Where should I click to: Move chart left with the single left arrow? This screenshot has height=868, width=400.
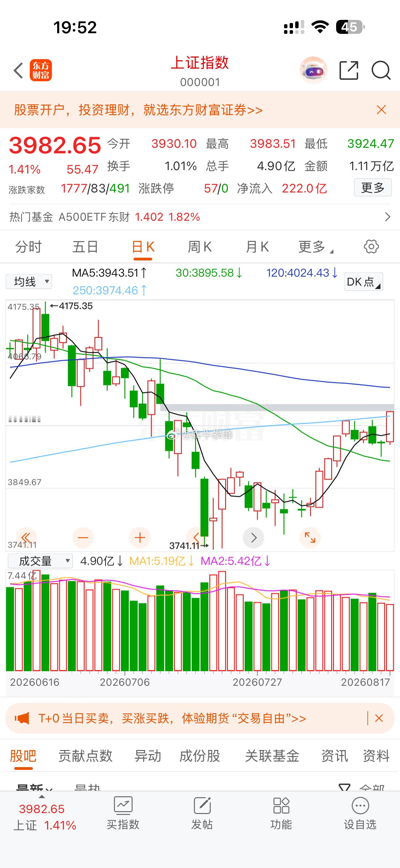click(x=197, y=537)
